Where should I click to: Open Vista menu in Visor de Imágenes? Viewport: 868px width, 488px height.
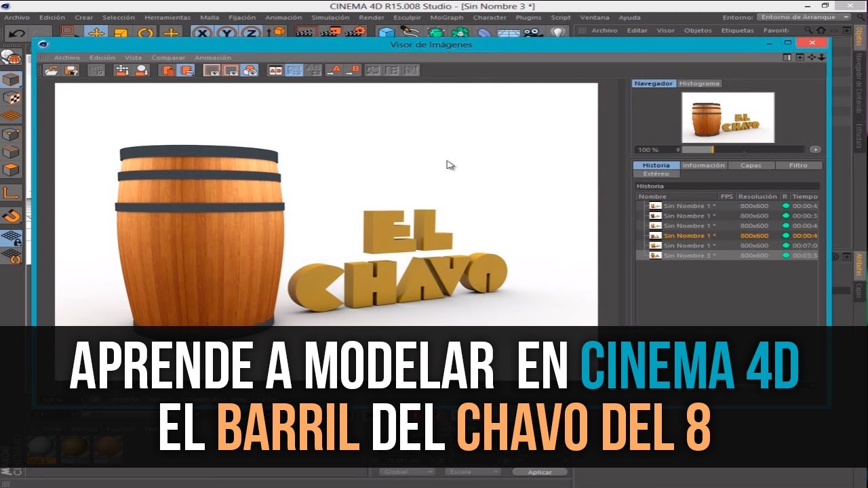point(133,58)
